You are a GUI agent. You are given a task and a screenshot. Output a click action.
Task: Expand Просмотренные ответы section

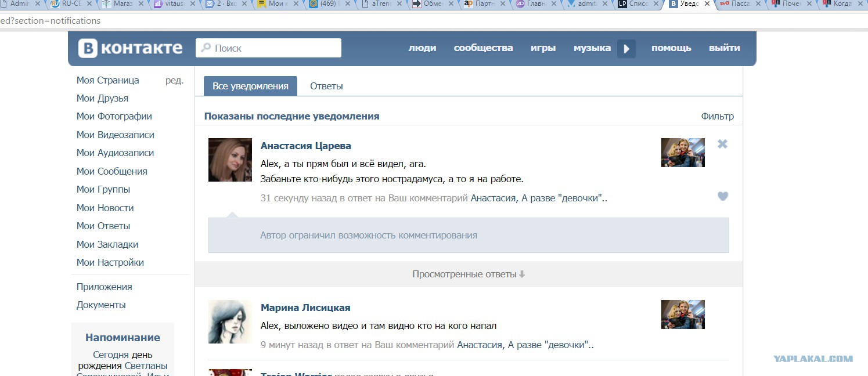click(x=468, y=274)
